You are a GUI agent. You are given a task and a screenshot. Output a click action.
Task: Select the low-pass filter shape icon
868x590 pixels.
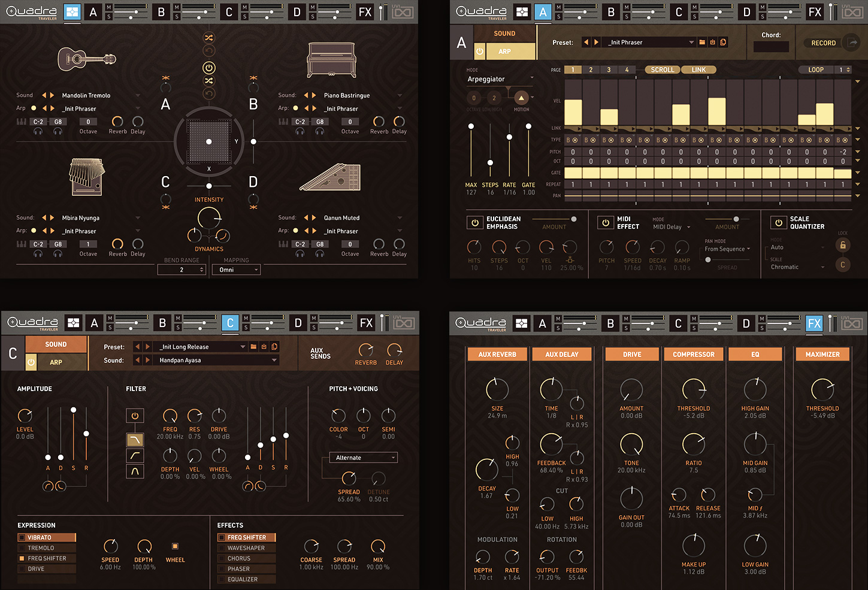(135, 440)
